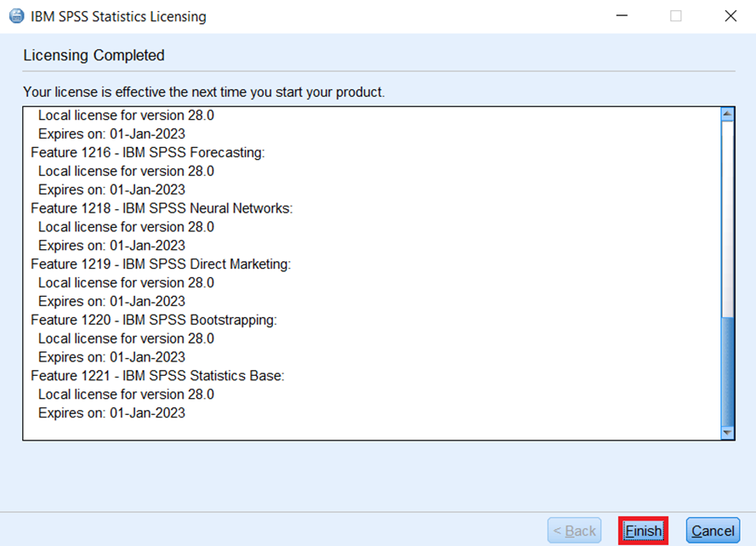
Task: Click local license line under Forecasting
Action: (126, 171)
